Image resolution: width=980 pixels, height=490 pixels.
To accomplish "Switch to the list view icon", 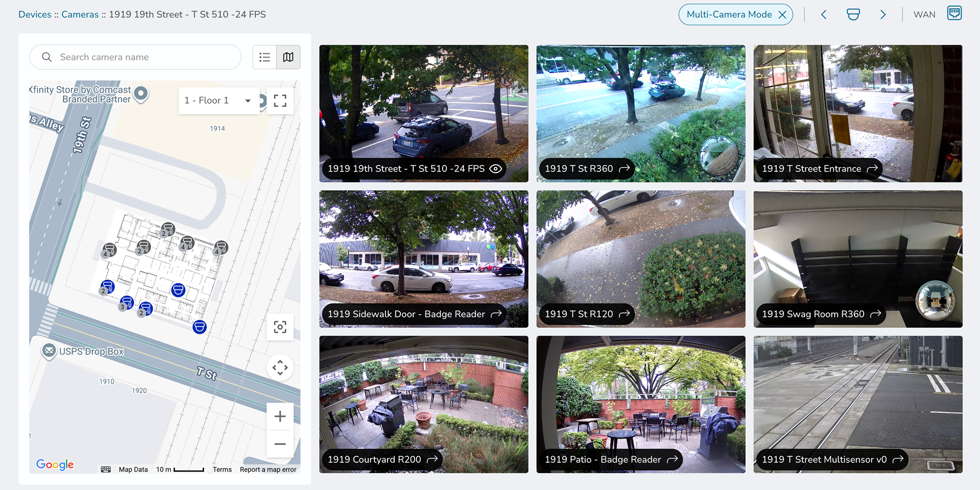I will [x=265, y=57].
